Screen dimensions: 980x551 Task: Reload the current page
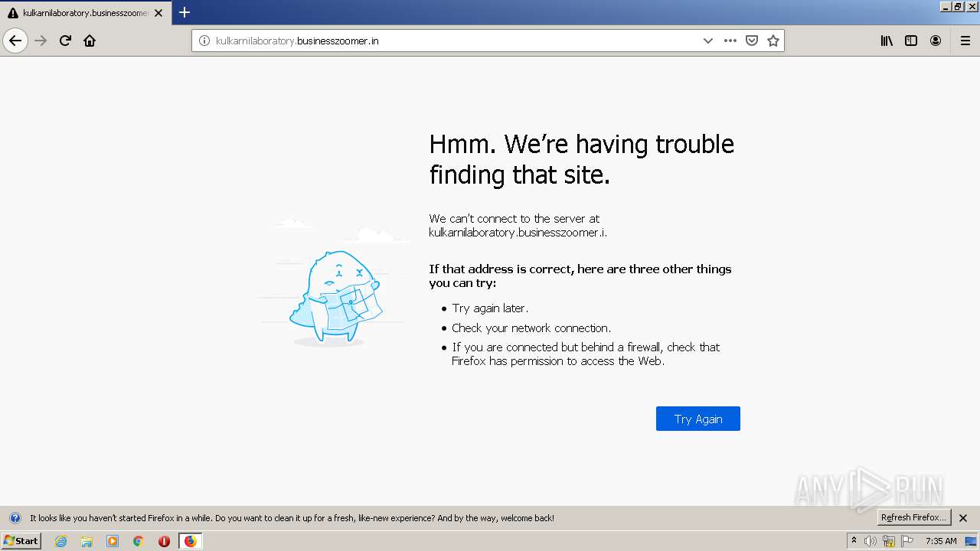click(65, 41)
